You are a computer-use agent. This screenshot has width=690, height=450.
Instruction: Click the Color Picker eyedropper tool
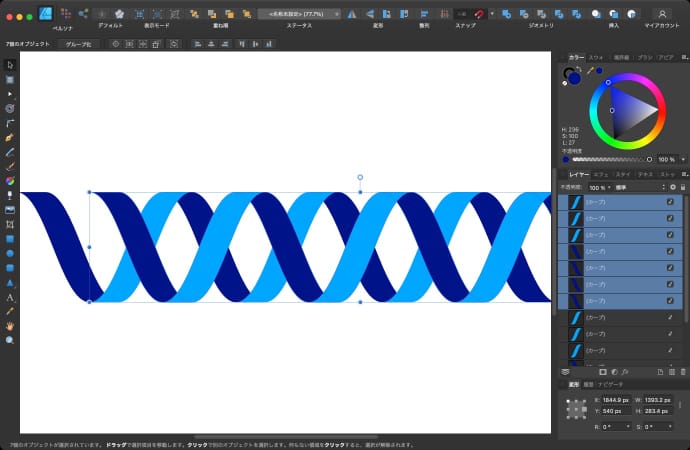[x=10, y=311]
